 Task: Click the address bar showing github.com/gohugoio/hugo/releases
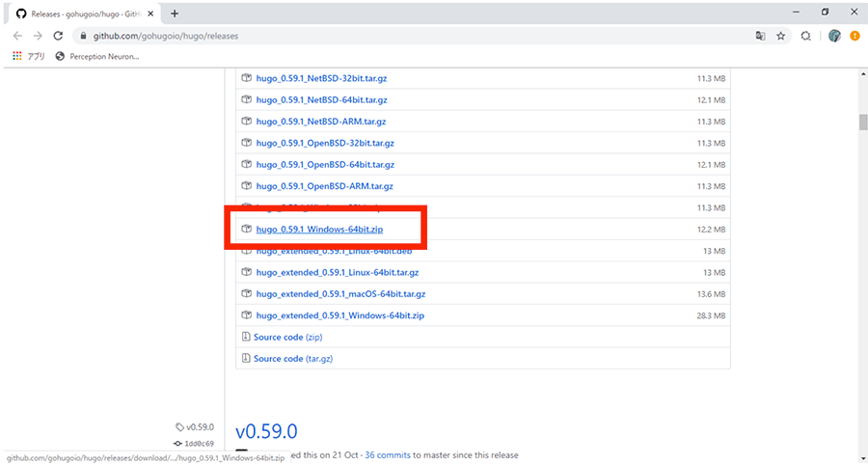(x=166, y=36)
